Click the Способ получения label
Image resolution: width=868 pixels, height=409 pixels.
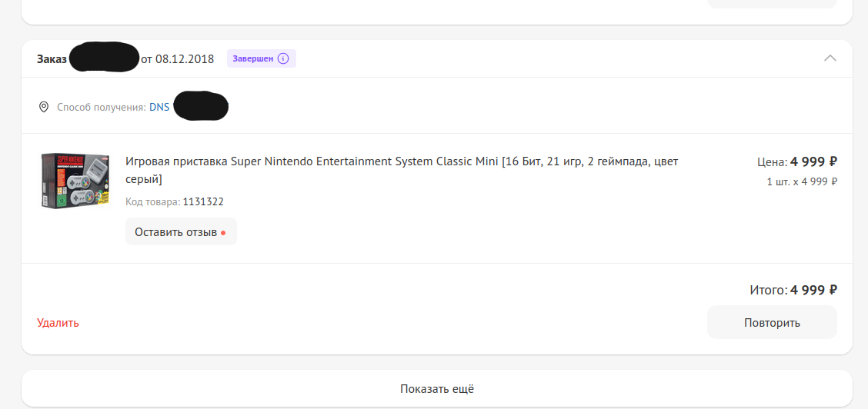[102, 107]
